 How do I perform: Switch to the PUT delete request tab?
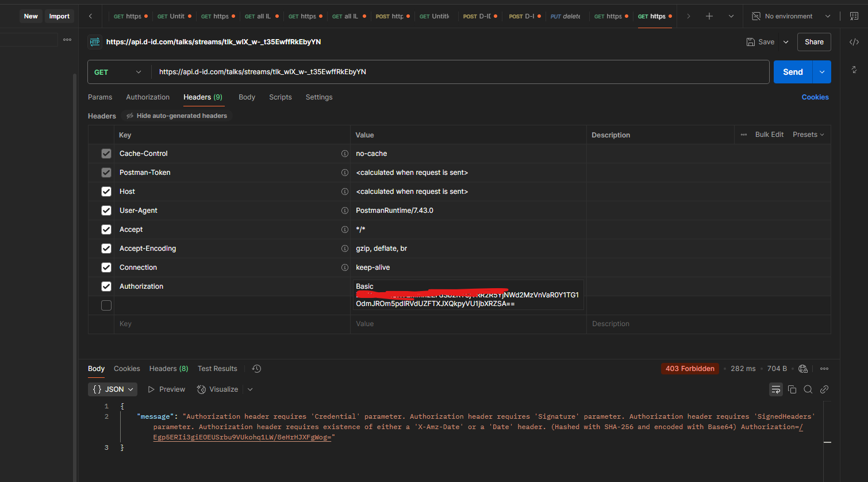click(565, 16)
